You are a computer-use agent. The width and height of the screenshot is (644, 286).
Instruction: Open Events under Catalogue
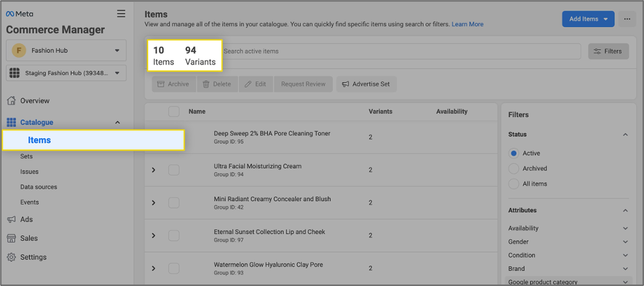coord(30,202)
